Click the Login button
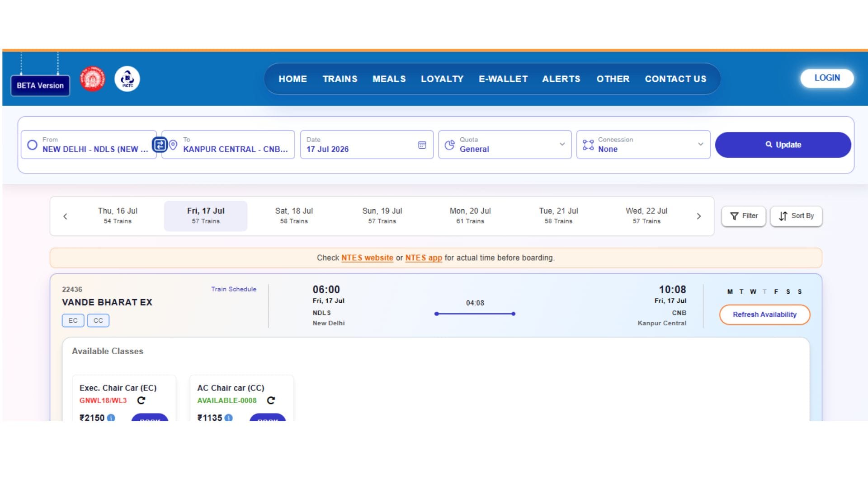This screenshot has height=488, width=868. coord(827,78)
